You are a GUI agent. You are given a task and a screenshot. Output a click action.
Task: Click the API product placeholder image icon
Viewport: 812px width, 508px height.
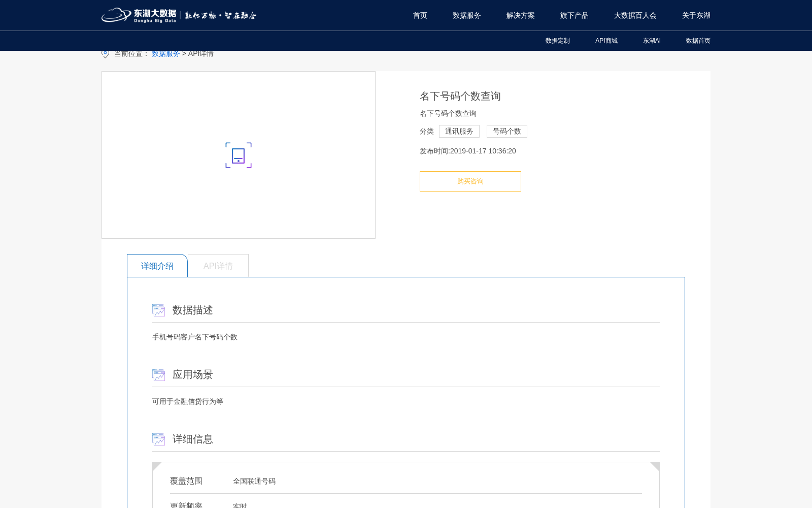click(239, 155)
